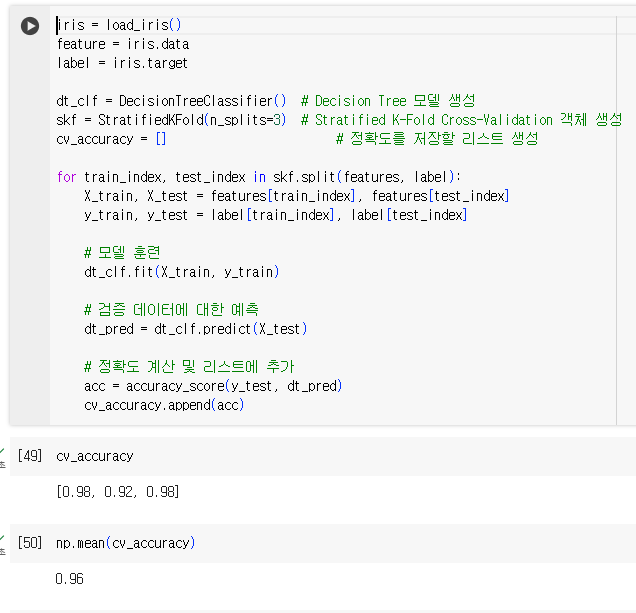The width and height of the screenshot is (636, 613).
Task: Click the 'skf = StratifiedKFold(n_splits=3)' statement
Action: point(171,120)
